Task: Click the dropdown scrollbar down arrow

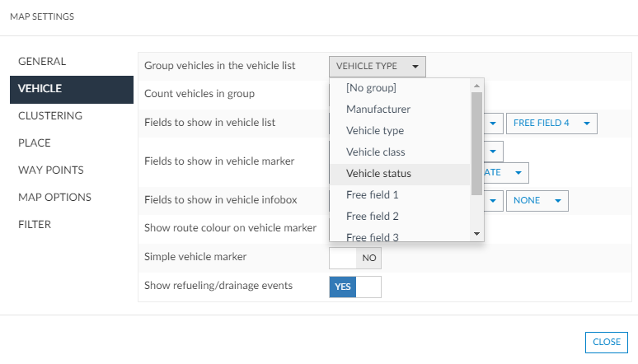Action: pos(476,234)
